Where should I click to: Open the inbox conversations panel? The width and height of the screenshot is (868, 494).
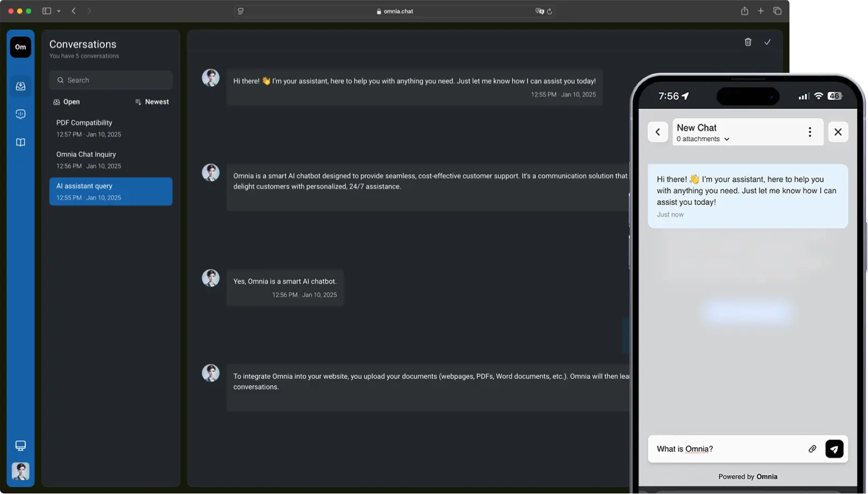(20, 86)
